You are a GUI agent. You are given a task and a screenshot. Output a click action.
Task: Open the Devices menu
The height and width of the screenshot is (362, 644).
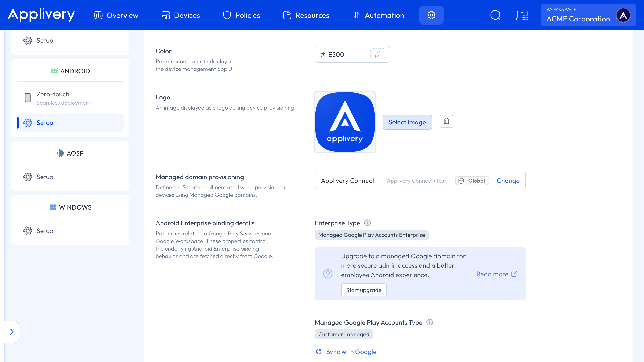(x=181, y=15)
